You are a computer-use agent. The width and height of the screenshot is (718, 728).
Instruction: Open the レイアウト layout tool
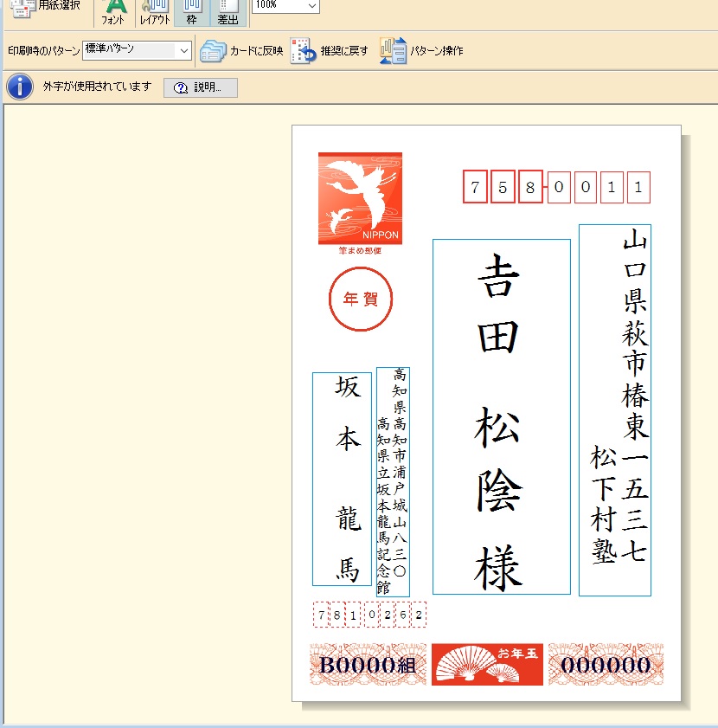pyautogui.click(x=155, y=11)
